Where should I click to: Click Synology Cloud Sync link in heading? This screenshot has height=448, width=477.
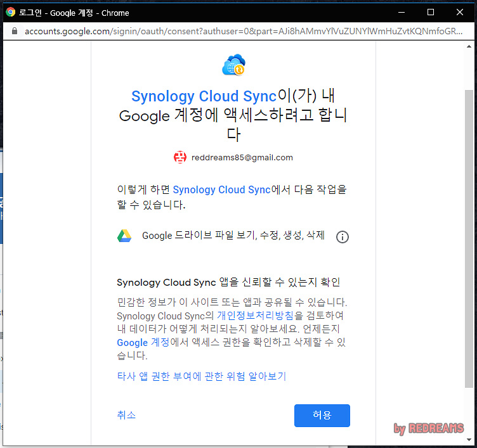[204, 96]
